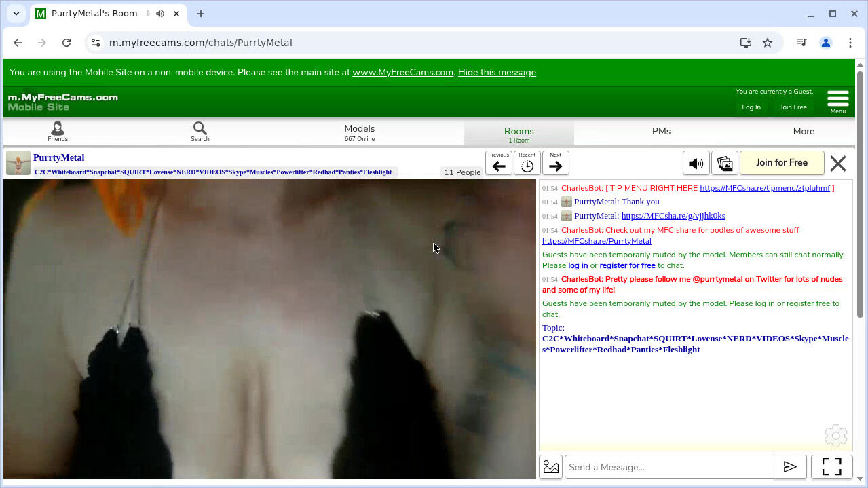Bookmark this page with the star icon
Screen dimensions: 868x488
[768, 43]
